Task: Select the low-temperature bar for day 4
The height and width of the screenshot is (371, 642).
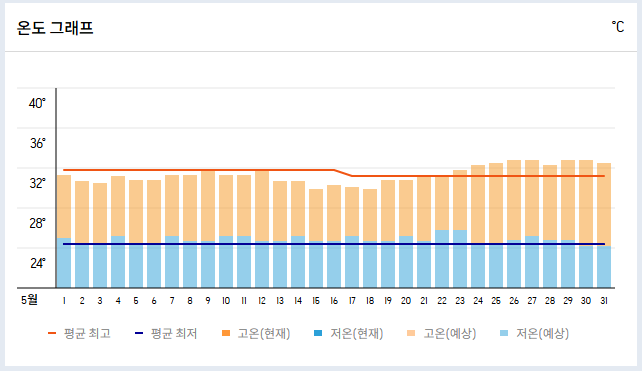Action: pyautogui.click(x=118, y=262)
